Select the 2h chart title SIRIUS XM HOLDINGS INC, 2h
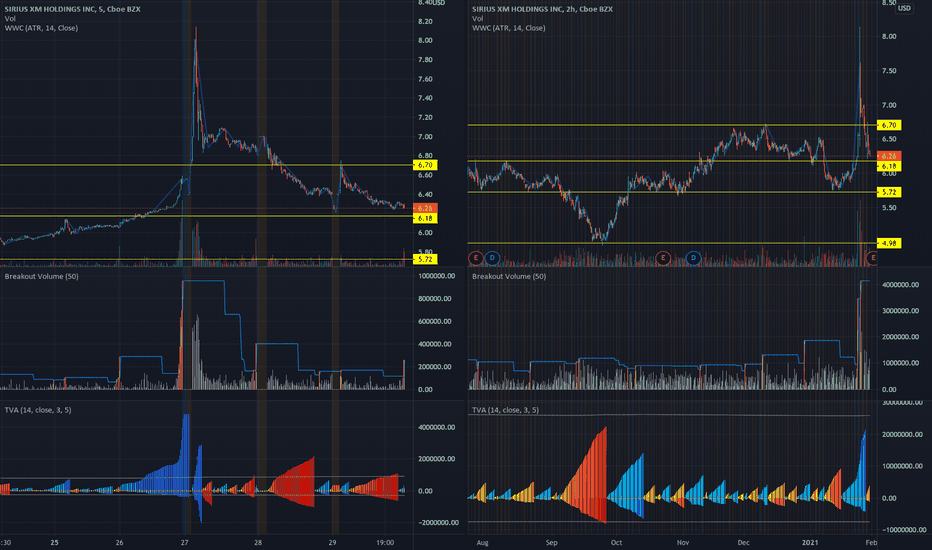The width and height of the screenshot is (932, 550). 542,10
